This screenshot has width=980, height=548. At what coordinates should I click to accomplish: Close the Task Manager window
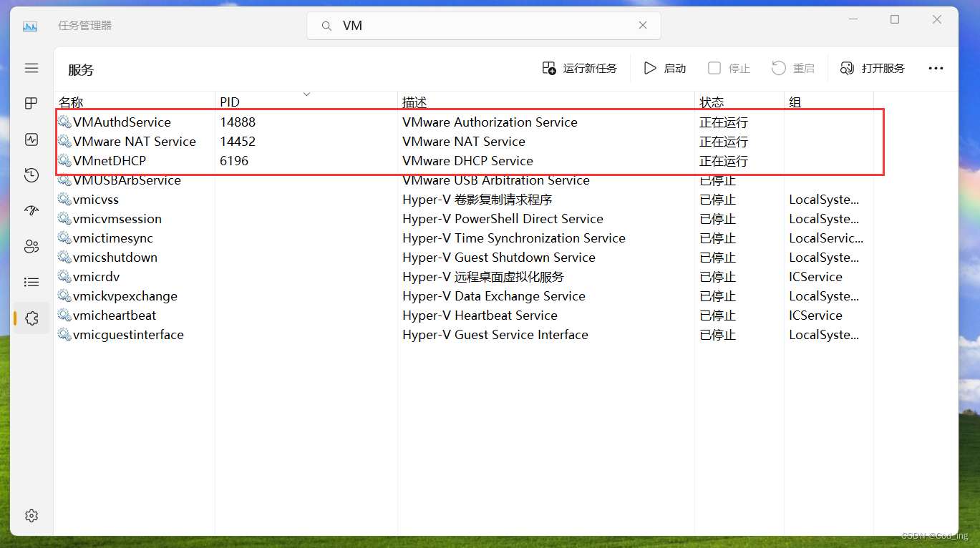point(936,20)
